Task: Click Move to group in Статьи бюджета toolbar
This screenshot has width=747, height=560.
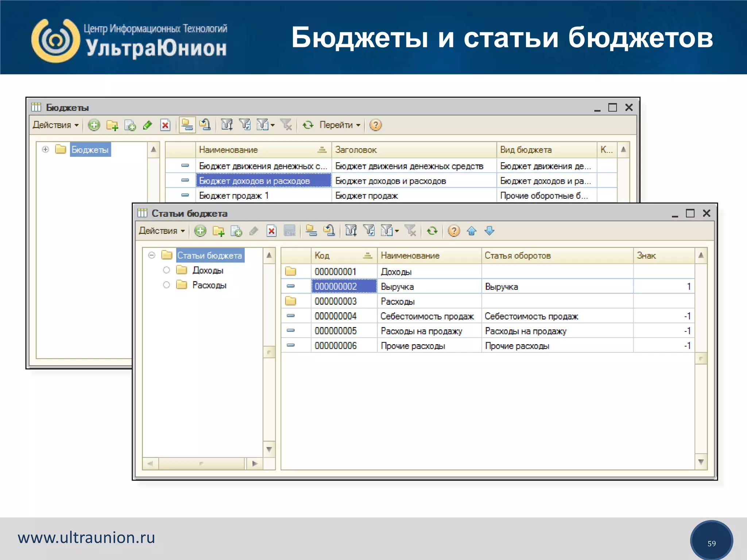Action: coord(329,231)
